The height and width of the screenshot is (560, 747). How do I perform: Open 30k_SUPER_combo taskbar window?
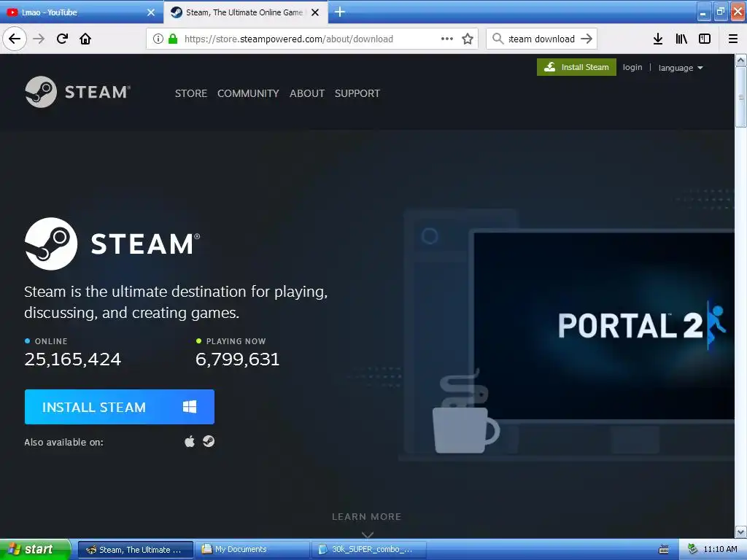point(368,550)
